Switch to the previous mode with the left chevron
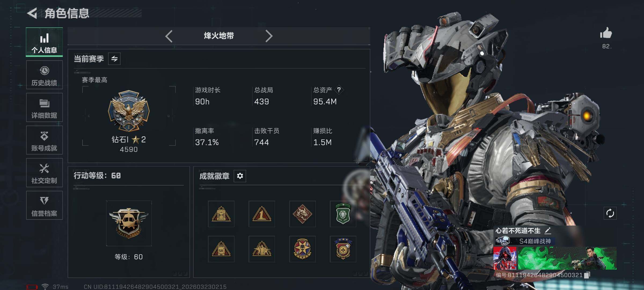Image resolution: width=644 pixels, height=290 pixels. pyautogui.click(x=169, y=36)
